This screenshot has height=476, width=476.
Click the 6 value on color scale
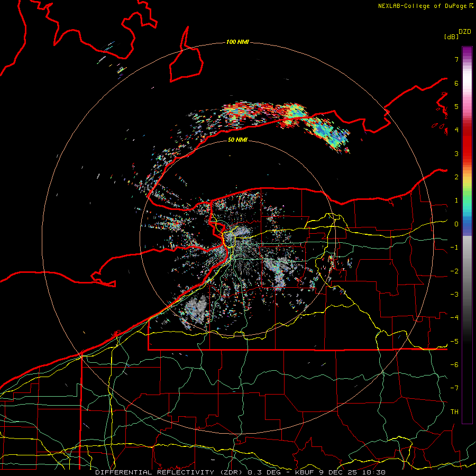pos(456,83)
